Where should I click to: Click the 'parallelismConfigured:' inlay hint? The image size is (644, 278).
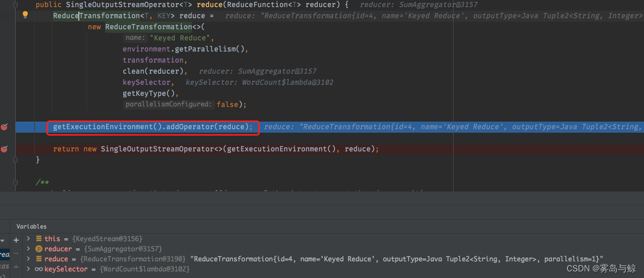[169, 104]
